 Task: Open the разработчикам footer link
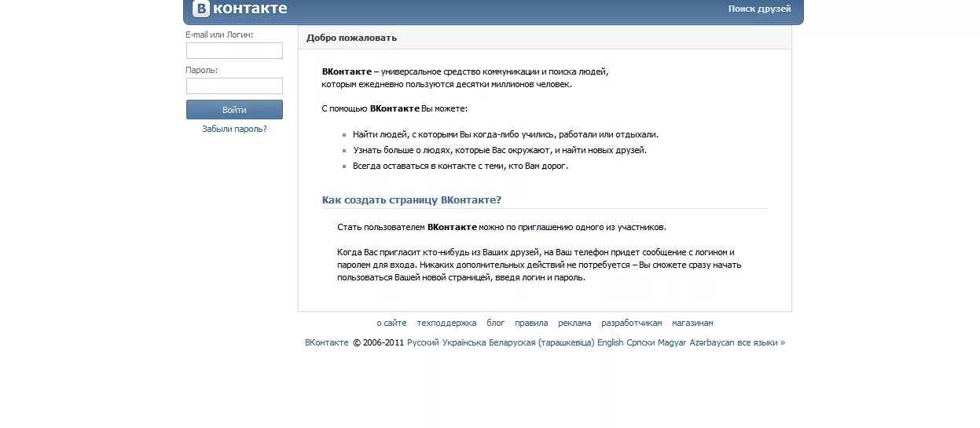click(x=632, y=323)
